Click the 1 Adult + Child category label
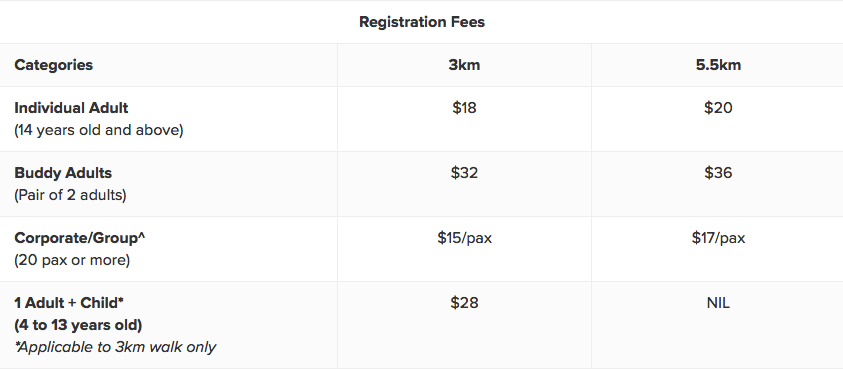The height and width of the screenshot is (369, 843). coord(69,303)
